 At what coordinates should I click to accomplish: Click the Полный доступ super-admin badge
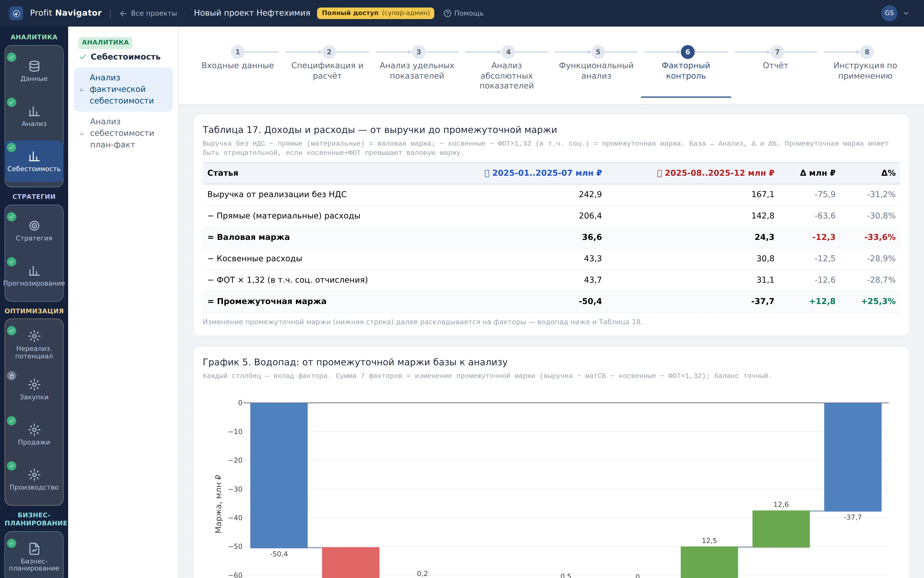375,13
